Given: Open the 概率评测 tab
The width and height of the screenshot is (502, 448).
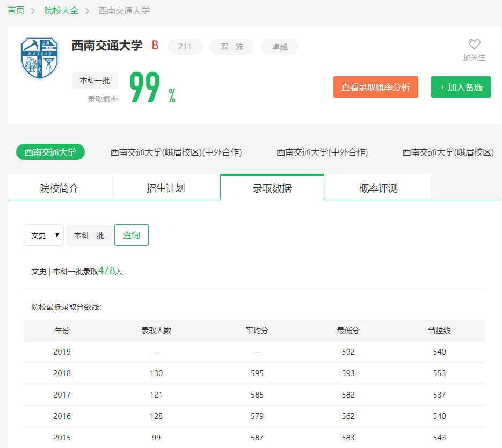Looking at the screenshot, I should 378,188.
